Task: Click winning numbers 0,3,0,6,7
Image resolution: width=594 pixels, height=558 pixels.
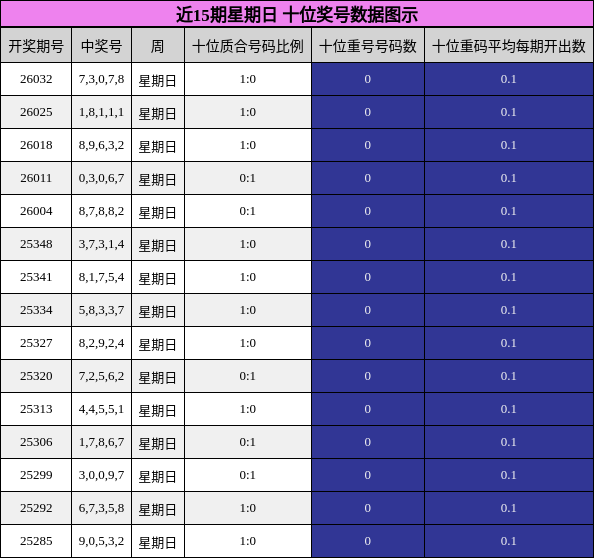Action: pyautogui.click(x=102, y=178)
